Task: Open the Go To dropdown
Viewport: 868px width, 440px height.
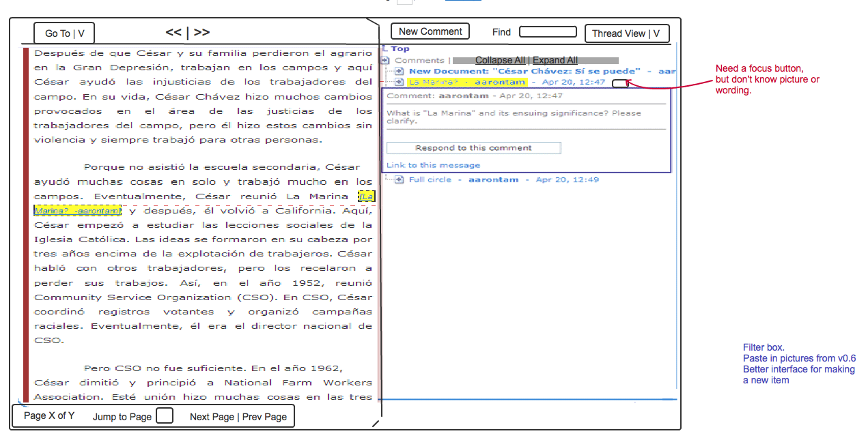Action: click(64, 33)
